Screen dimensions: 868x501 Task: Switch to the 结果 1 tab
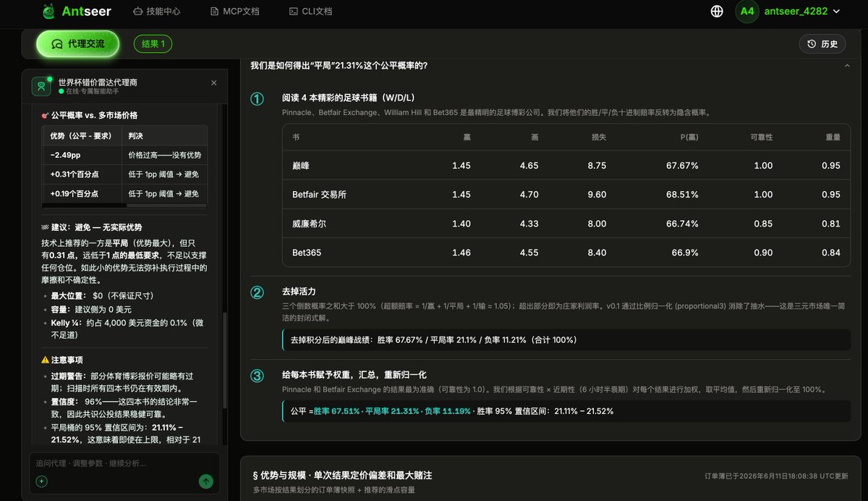coord(153,44)
